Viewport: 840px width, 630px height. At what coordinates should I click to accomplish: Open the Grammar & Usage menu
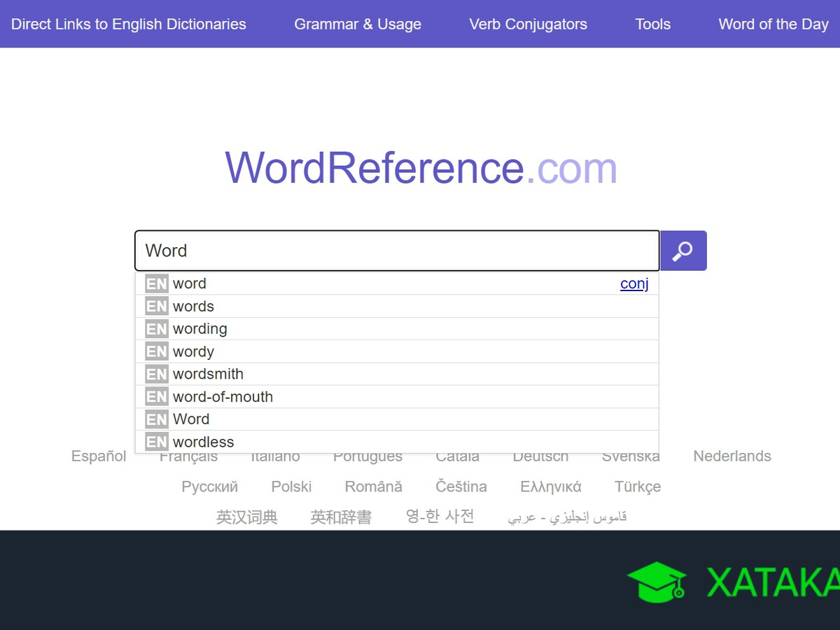358,24
